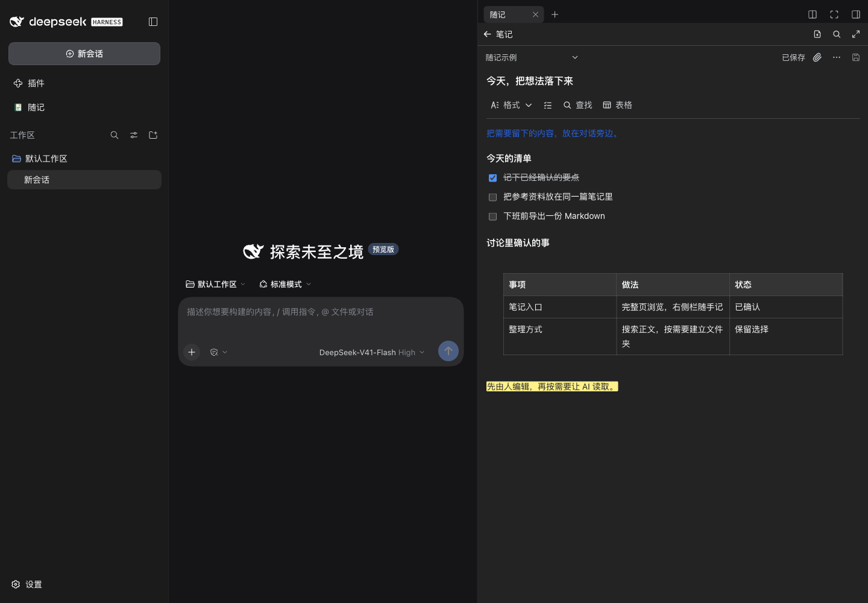Insert 表格 table button
This screenshot has height=603, width=868.
(x=617, y=105)
